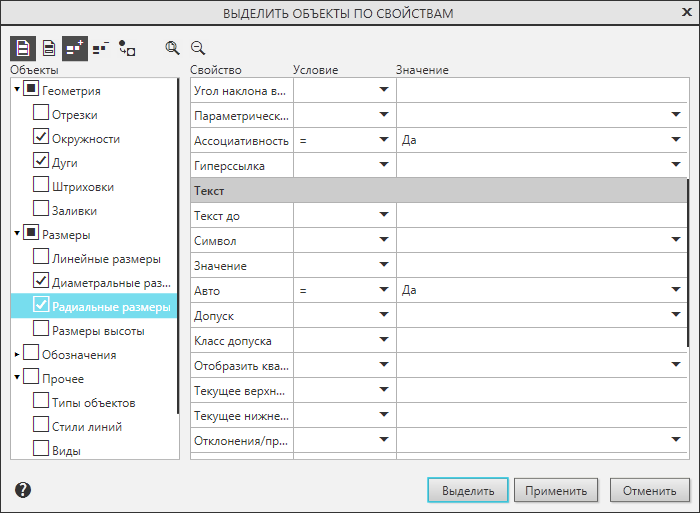
Task: Toggle the Штриховки checkbox
Action: (41, 186)
